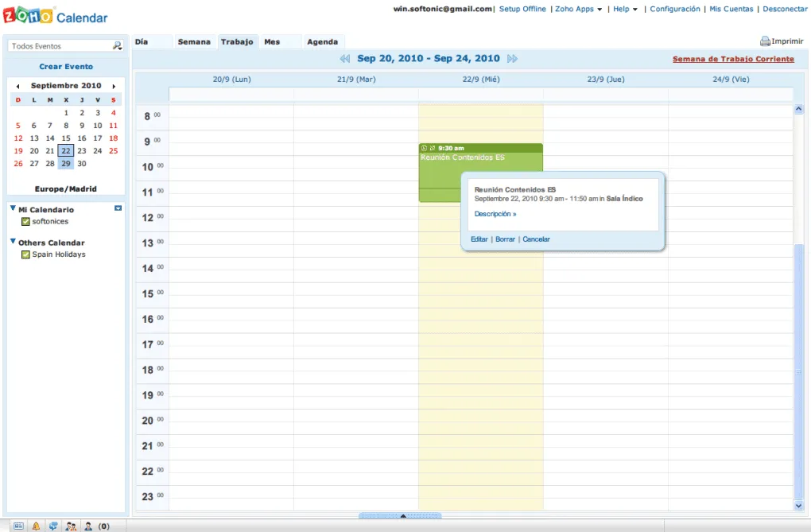This screenshot has height=532, width=811.
Task: Click the reminders bell icon at bottom
Action: pyautogui.click(x=36, y=526)
